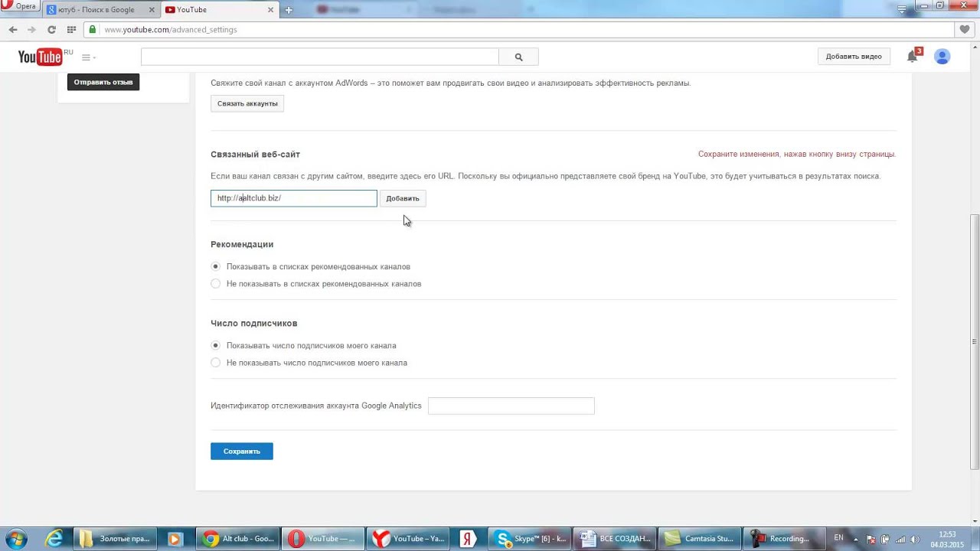Click the address bar URL
This screenshot has height=551, width=980.
[170, 30]
